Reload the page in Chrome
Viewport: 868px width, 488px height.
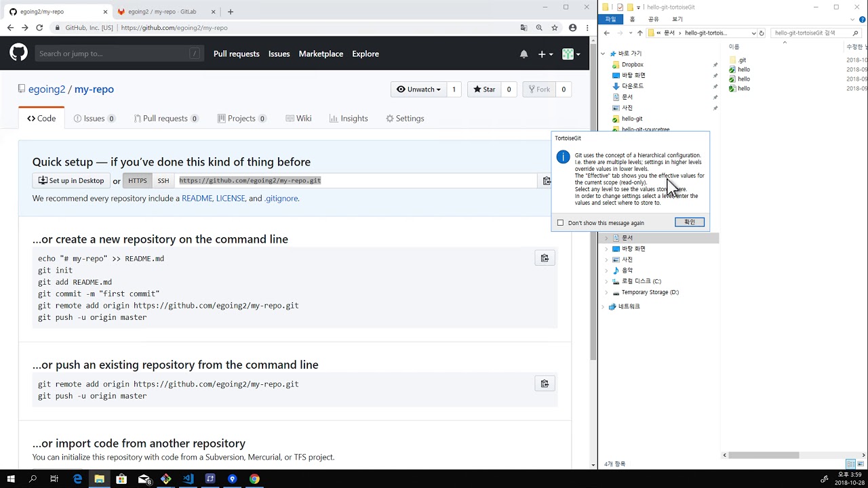click(39, 28)
